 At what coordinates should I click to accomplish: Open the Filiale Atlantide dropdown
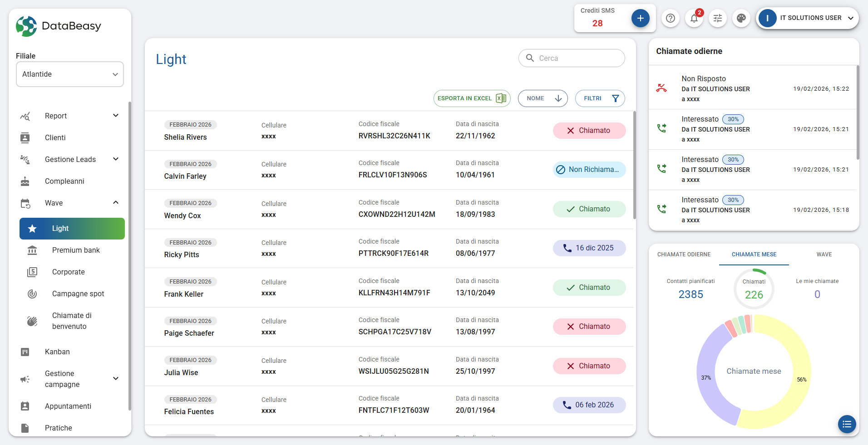point(70,74)
